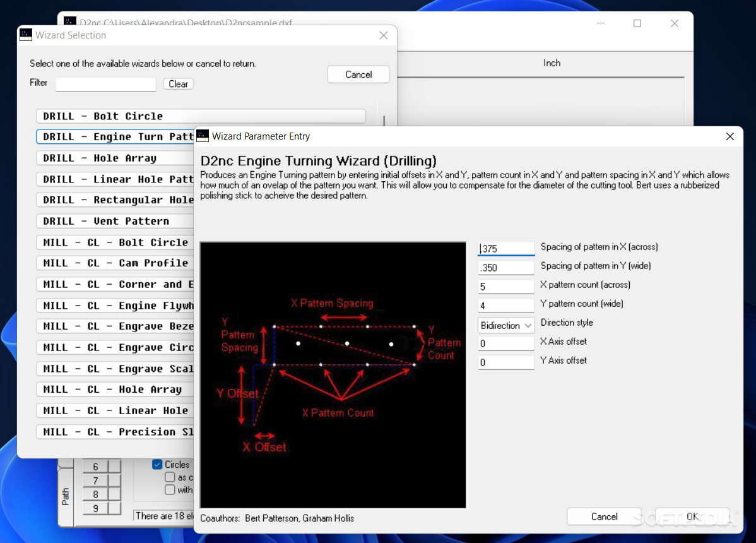Click the D2nc main window title icon
Screen dimensions: 756x543
(x=70, y=21)
